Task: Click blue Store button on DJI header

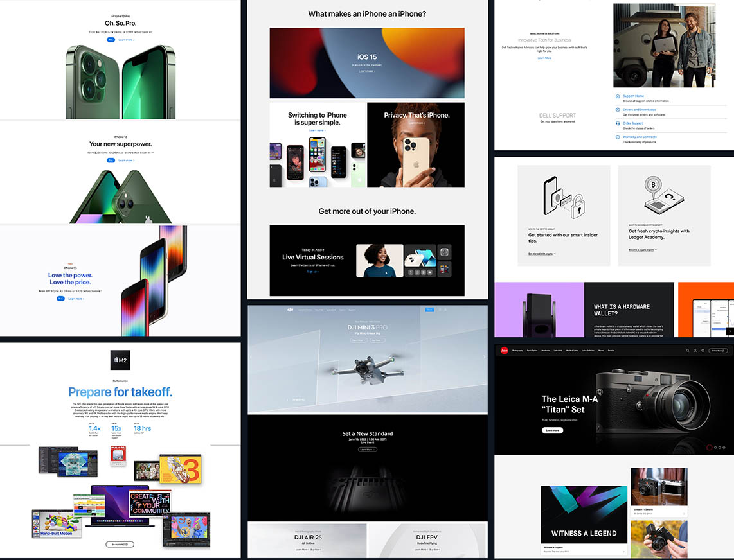Action: (429, 310)
